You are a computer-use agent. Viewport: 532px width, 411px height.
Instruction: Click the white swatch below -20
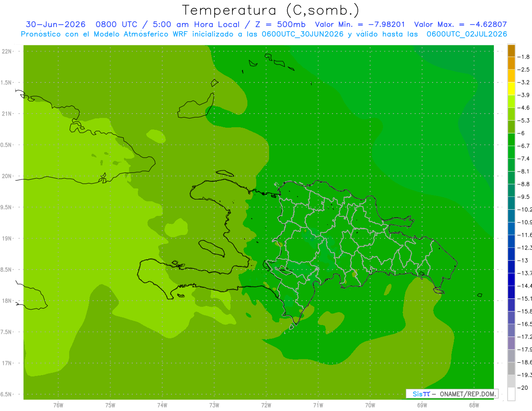click(511, 394)
